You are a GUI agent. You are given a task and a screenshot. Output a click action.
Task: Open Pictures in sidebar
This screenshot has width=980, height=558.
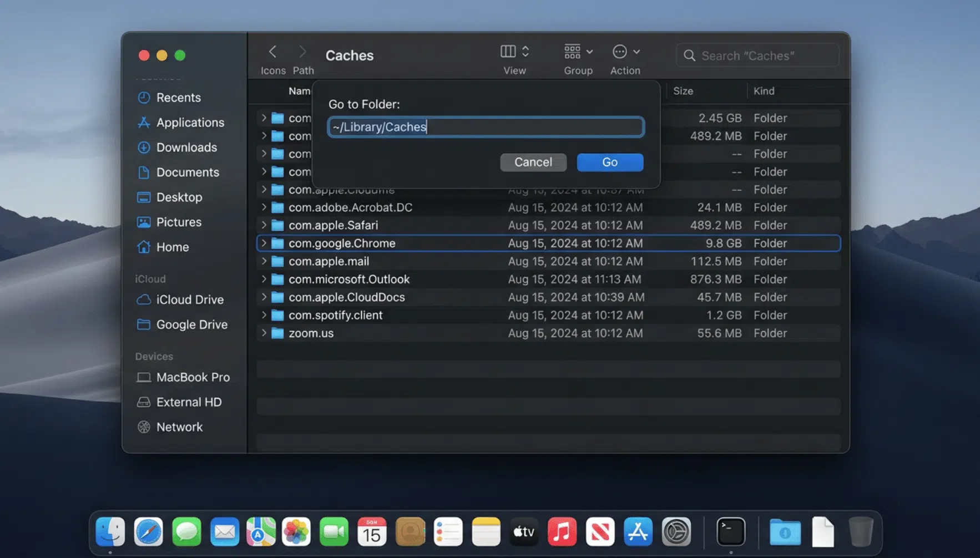click(x=169, y=222)
